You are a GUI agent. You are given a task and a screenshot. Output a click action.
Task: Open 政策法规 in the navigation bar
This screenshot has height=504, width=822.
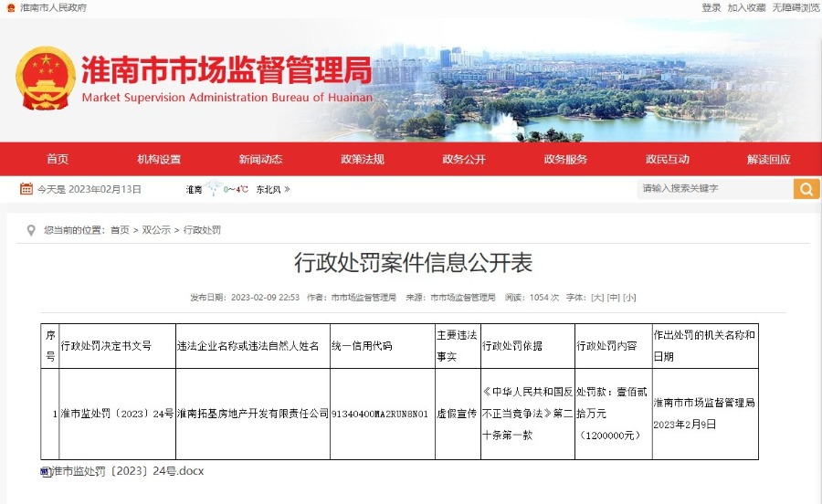pos(363,159)
